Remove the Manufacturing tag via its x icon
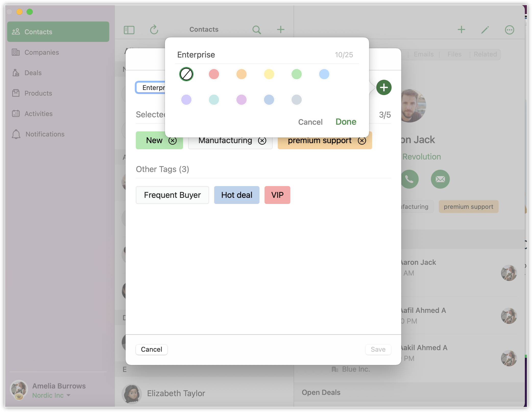The height and width of the screenshot is (412, 532). coord(262,141)
